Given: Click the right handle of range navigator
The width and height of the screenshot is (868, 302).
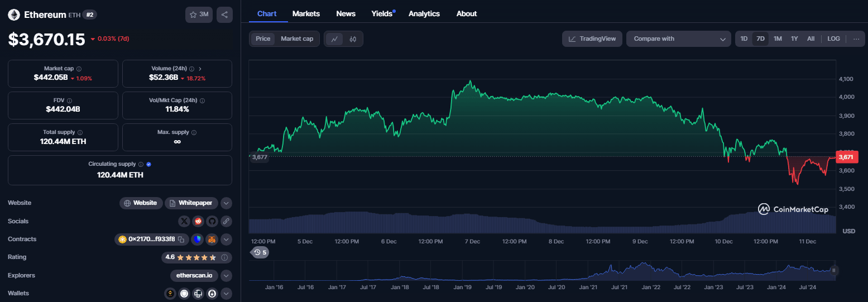Looking at the screenshot, I should coord(833,270).
